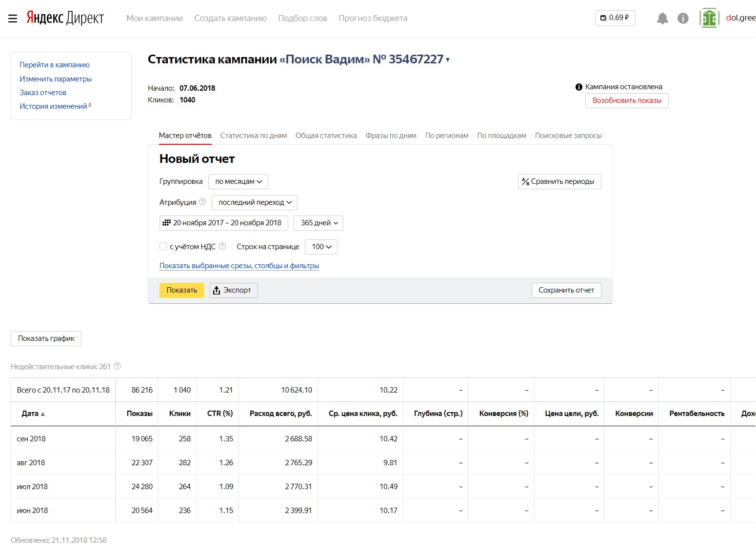This screenshot has height=553, width=756.
Task: Open the 365 дней period dropdown
Action: point(318,223)
